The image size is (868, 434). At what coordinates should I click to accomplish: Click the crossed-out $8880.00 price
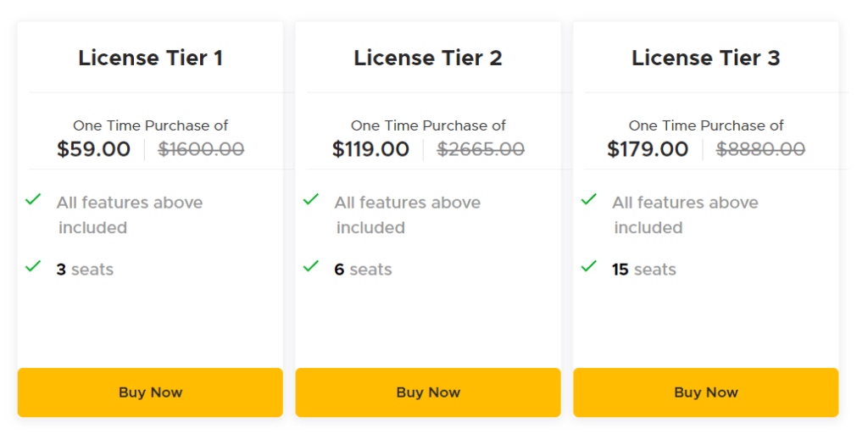760,150
